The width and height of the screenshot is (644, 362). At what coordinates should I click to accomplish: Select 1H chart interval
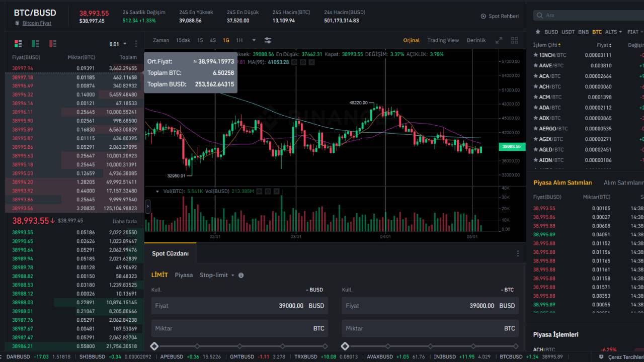pyautogui.click(x=239, y=40)
